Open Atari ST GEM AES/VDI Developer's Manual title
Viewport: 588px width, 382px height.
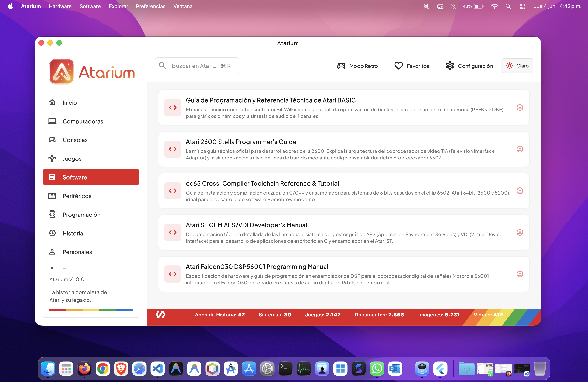point(246,225)
